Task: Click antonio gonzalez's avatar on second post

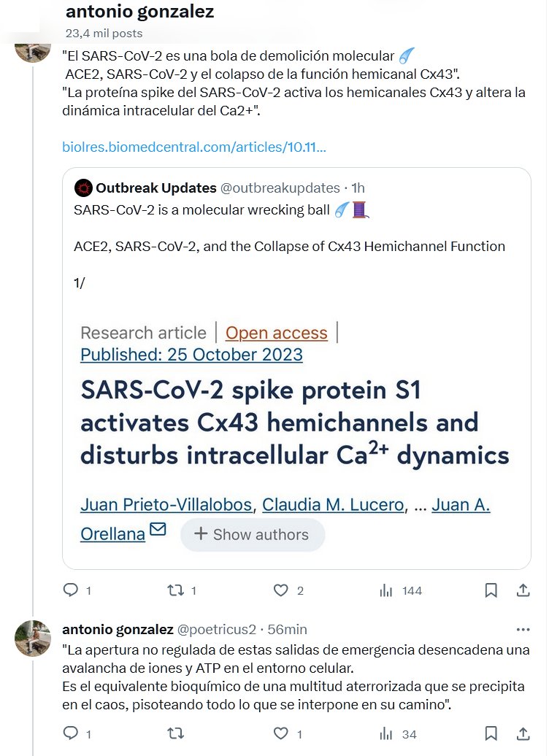Action: click(33, 640)
